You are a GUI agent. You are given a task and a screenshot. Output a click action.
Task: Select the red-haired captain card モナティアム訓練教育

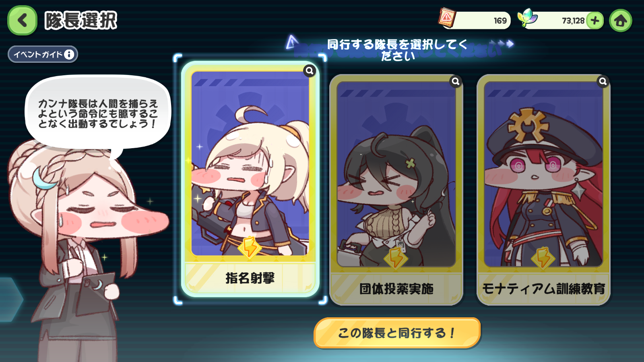tap(543, 190)
